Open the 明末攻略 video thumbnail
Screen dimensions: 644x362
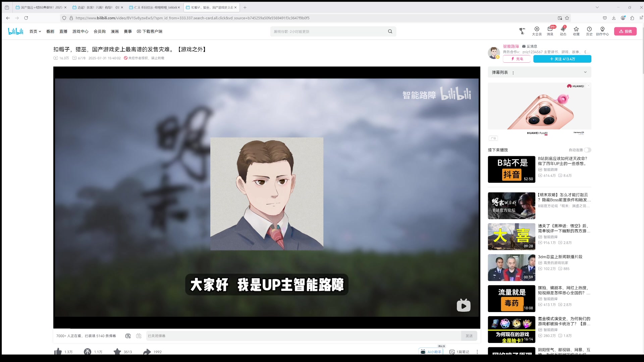click(x=512, y=205)
